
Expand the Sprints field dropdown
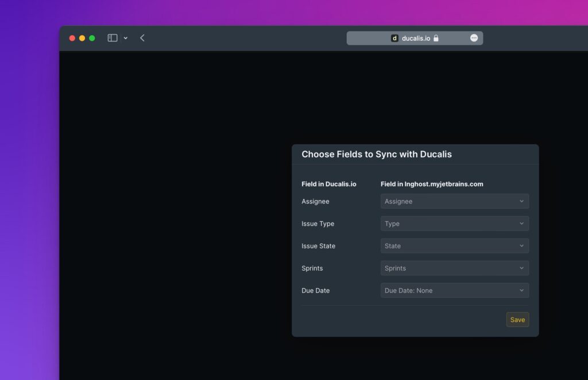pyautogui.click(x=454, y=268)
